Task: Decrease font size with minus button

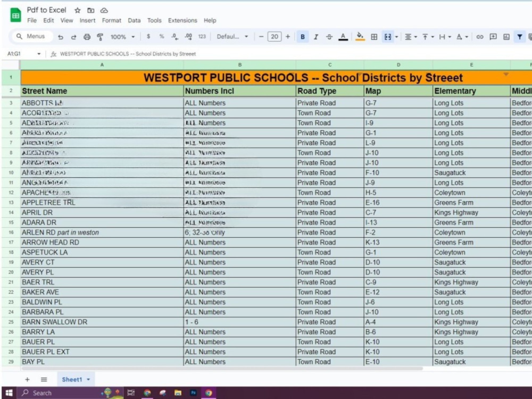Action: point(261,37)
